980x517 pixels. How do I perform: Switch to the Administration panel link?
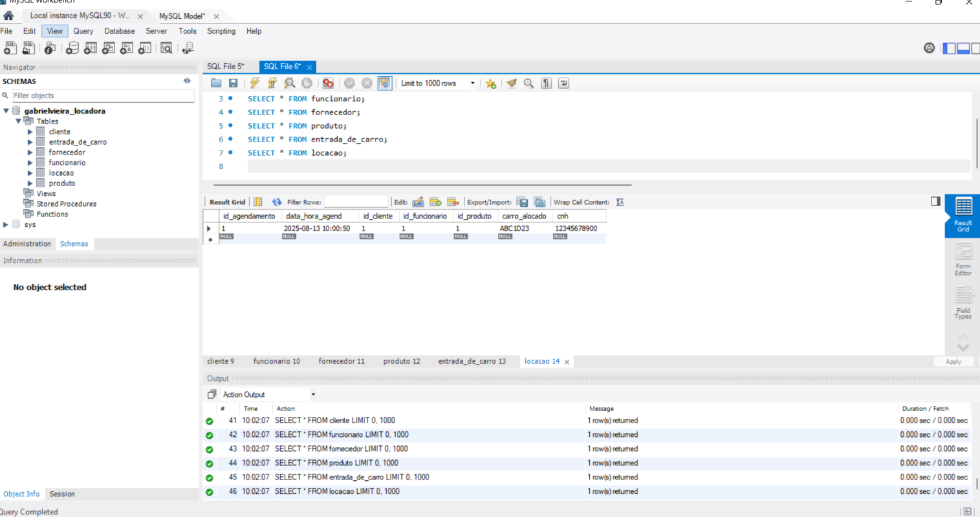coord(27,244)
